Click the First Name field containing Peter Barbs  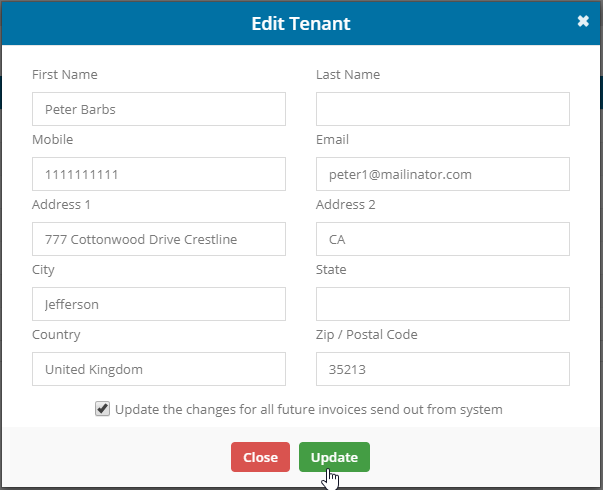click(x=159, y=109)
